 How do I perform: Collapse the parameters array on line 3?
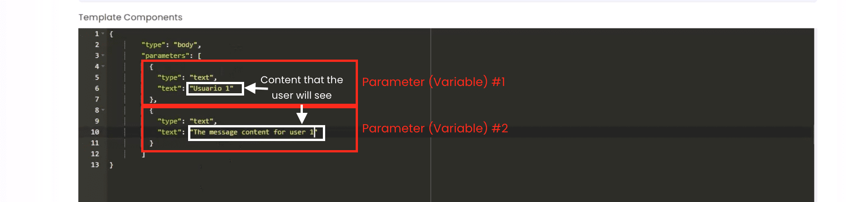click(103, 56)
